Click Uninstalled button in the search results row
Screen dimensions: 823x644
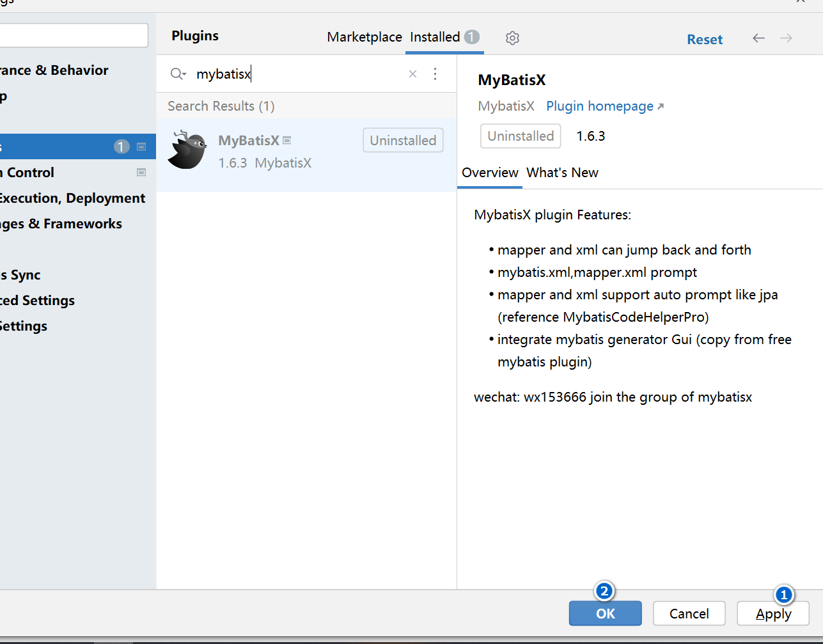click(x=403, y=141)
